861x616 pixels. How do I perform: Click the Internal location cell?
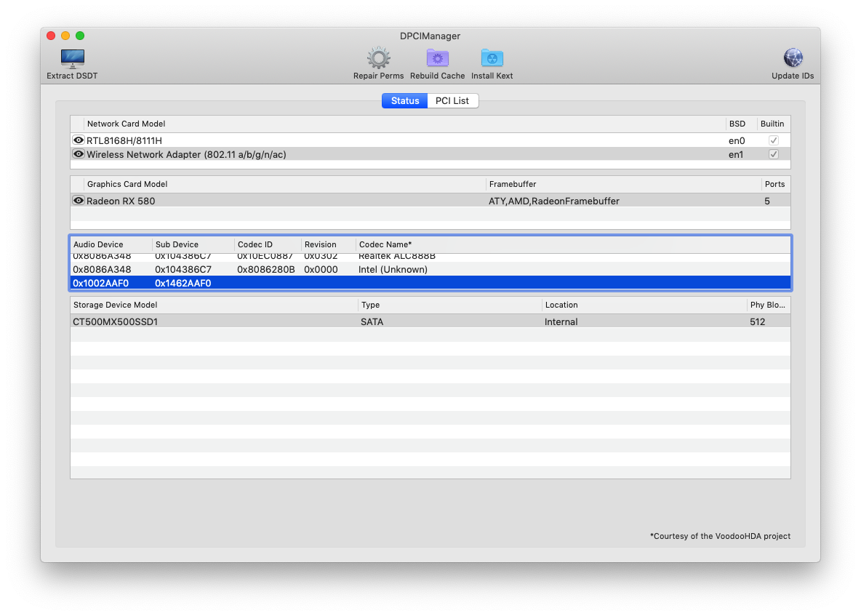coord(561,321)
